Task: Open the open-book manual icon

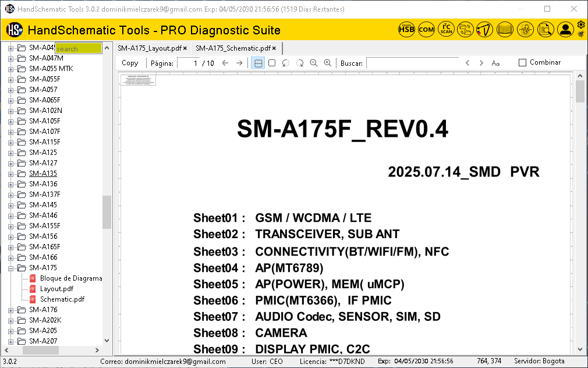Action: pos(505,29)
